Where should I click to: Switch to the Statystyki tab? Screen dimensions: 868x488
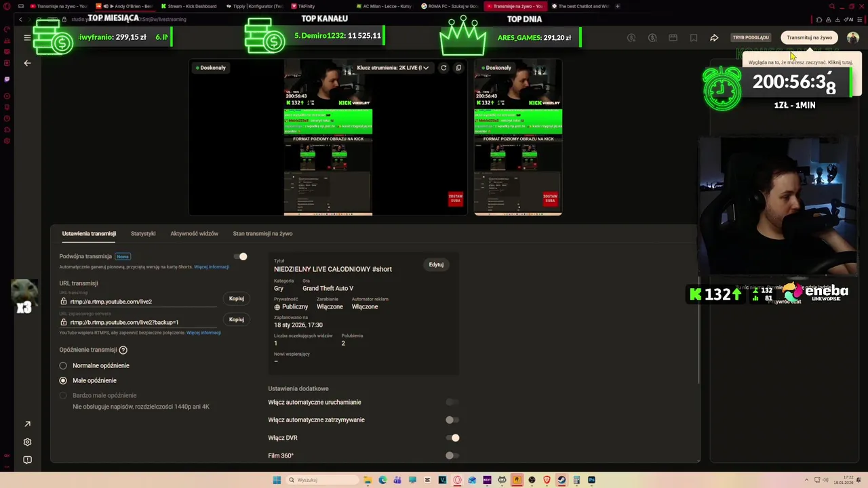143,233
